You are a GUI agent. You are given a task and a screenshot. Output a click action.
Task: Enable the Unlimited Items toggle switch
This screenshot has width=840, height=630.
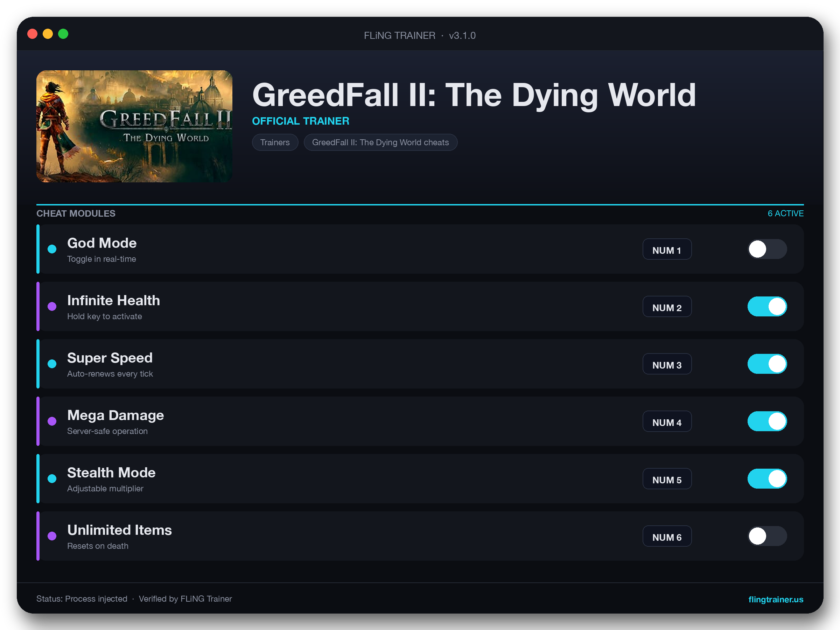767,536
